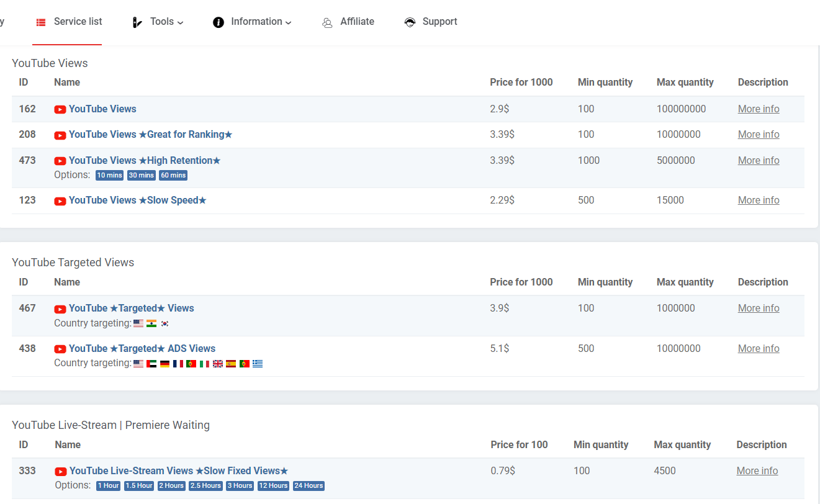Select the 1.5 Hour option badge
The image size is (820, 504).
click(138, 486)
